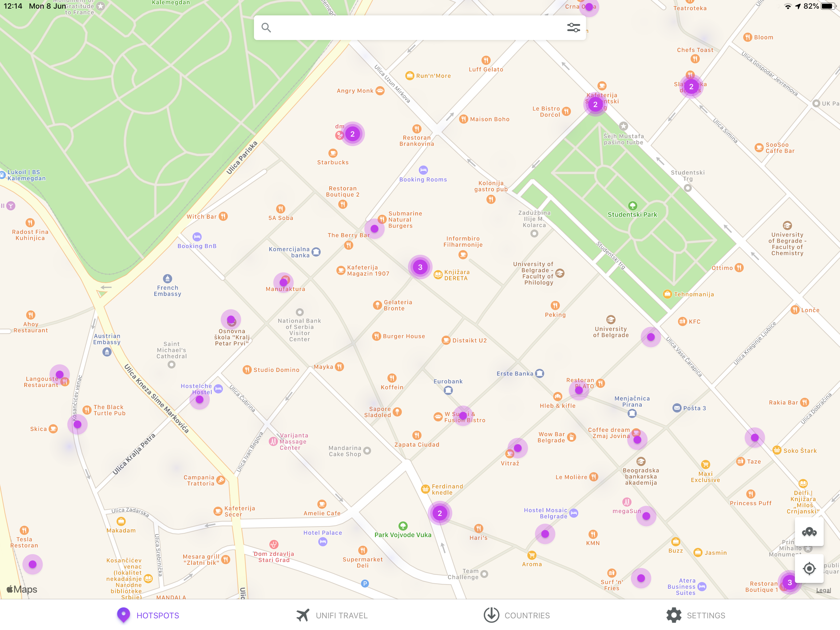
Task: Open the Legal link
Action: (823, 590)
